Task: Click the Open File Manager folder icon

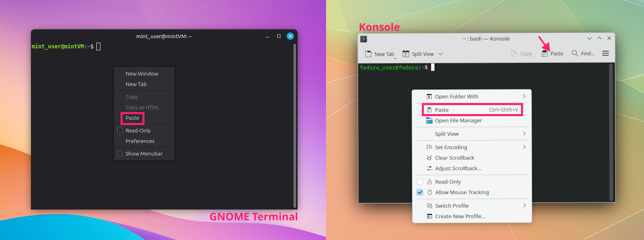Action: pos(429,121)
